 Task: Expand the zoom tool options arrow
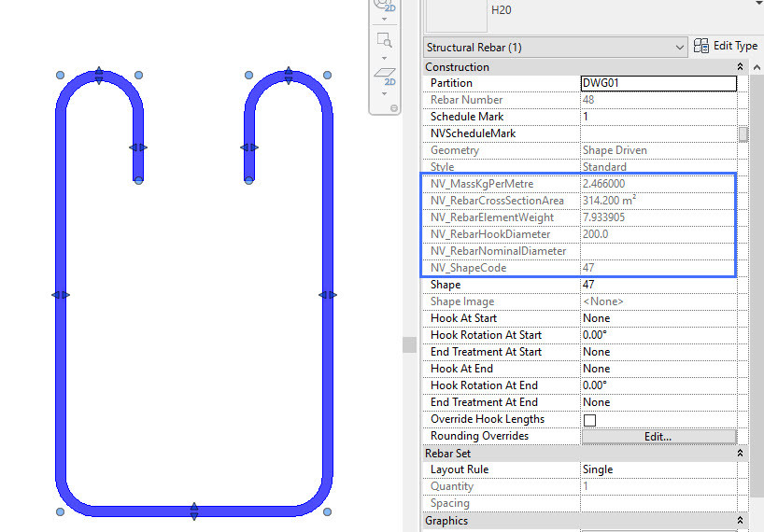point(385,58)
